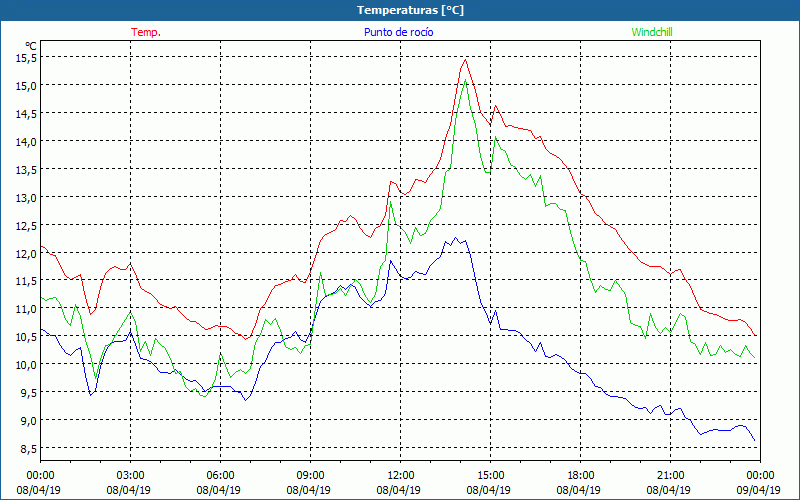Click the '08/04/19' date under the first 00:00
The width and height of the screenshot is (800, 500).
(38, 490)
